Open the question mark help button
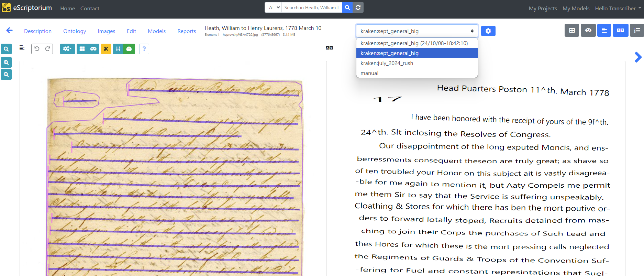 (144, 49)
